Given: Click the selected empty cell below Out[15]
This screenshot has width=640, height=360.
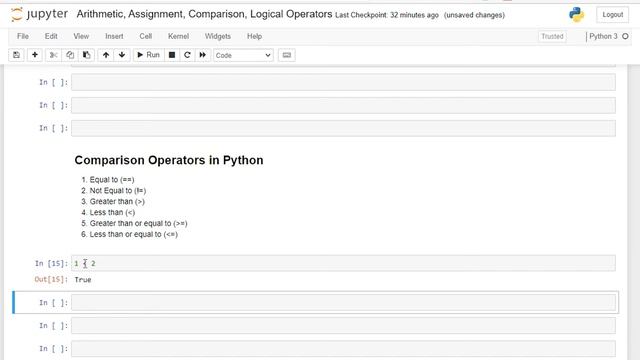Looking at the screenshot, I should click(343, 302).
